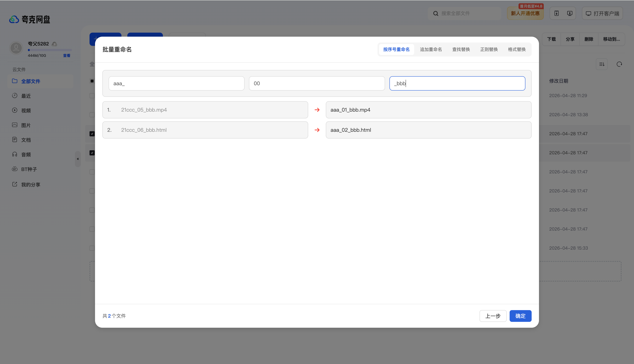Click the refresh list icon
The width and height of the screenshot is (634, 364).
[x=619, y=64]
